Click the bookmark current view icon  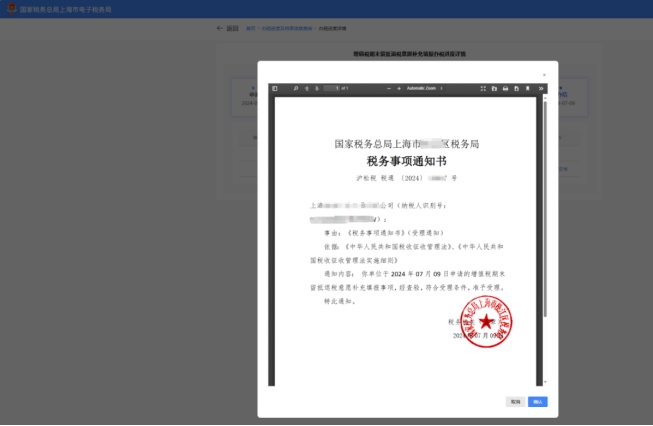528,88
